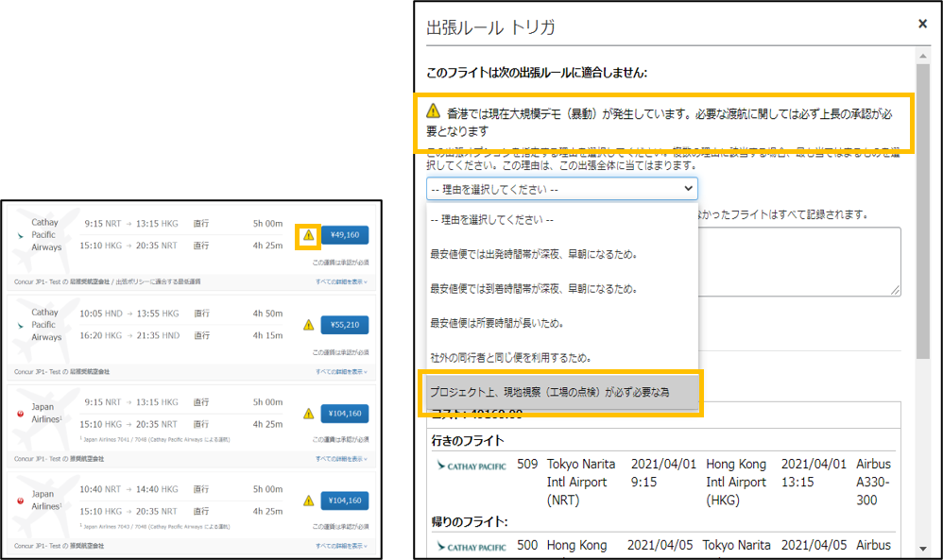Click the '4h 15m' flight duration

[x=267, y=336]
